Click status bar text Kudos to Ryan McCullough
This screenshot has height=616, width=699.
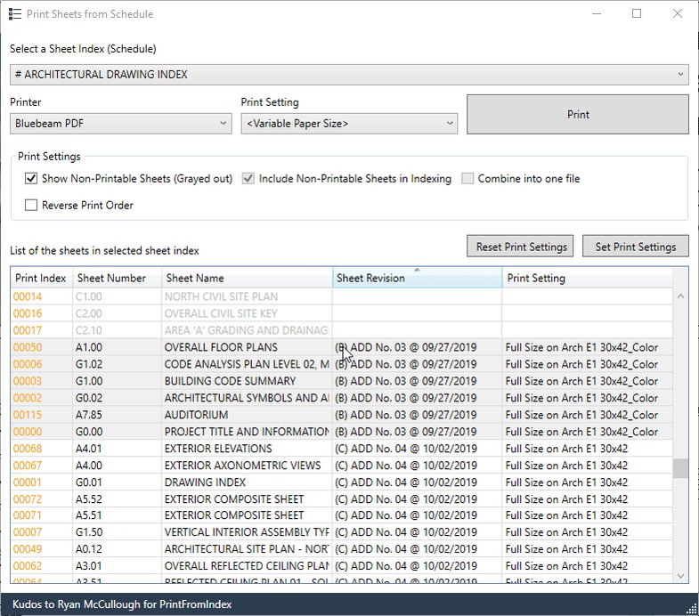122,604
